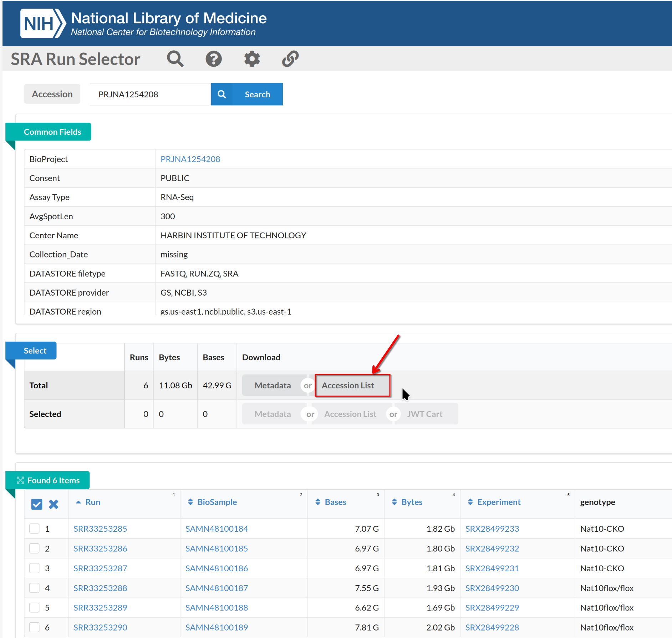
Task: Clear selection using the X icon
Action: pyautogui.click(x=54, y=504)
